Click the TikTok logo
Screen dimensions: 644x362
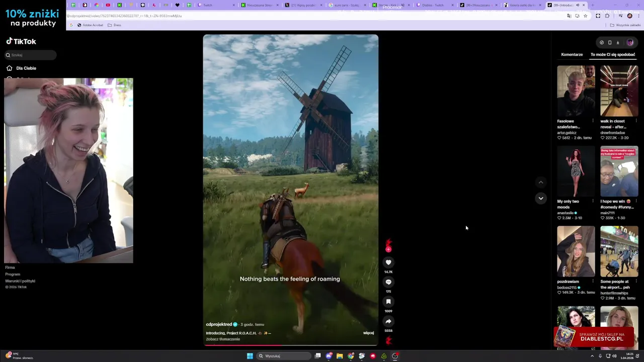[21, 42]
